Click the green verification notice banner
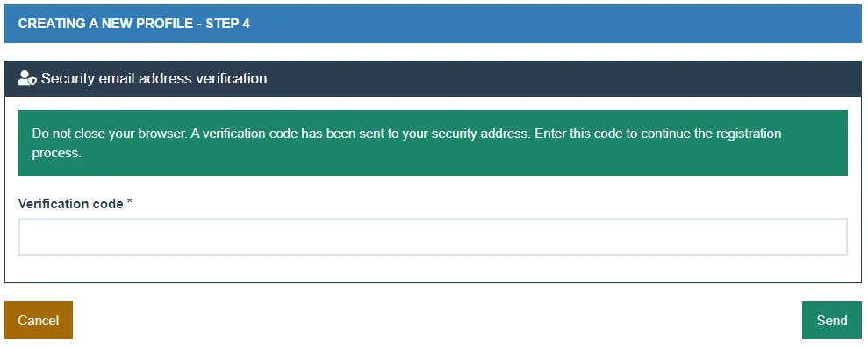 click(x=433, y=143)
